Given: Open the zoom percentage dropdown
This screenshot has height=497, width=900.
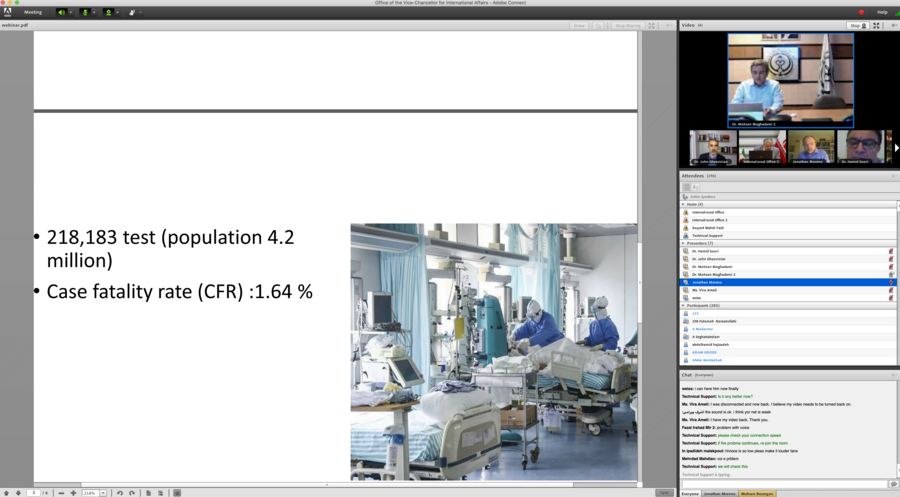Looking at the screenshot, I should pos(103,493).
